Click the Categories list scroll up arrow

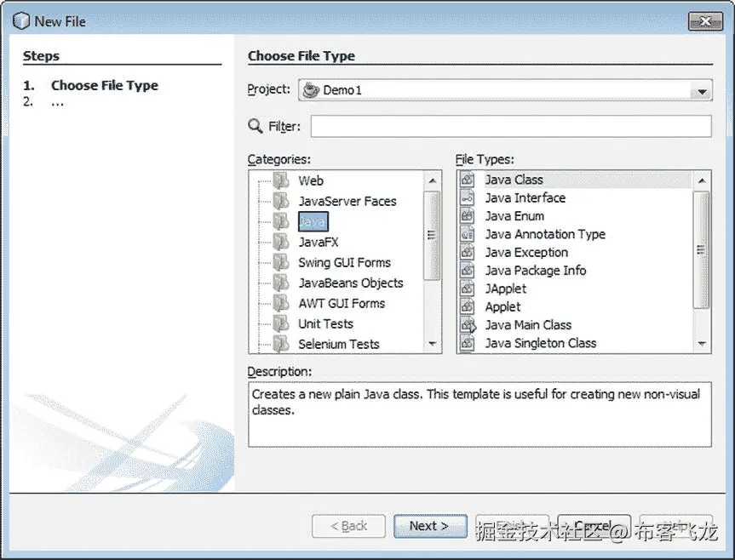432,180
